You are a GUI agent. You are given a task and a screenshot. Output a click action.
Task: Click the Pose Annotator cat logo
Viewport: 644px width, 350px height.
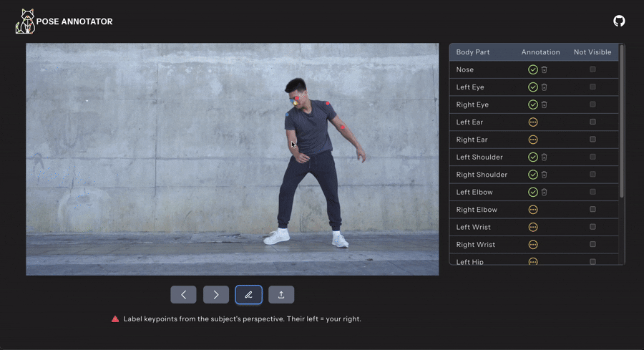click(x=25, y=21)
